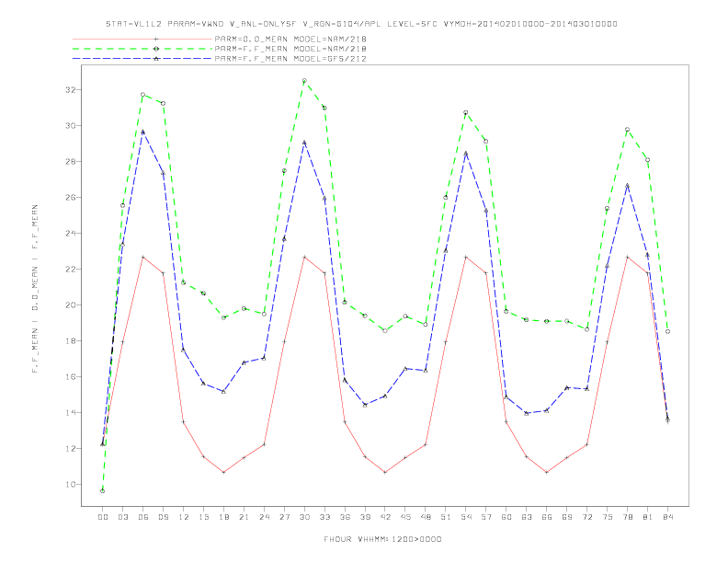The width and height of the screenshot is (728, 563).
Task: Click x-axis tick label 66
Action: click(547, 517)
